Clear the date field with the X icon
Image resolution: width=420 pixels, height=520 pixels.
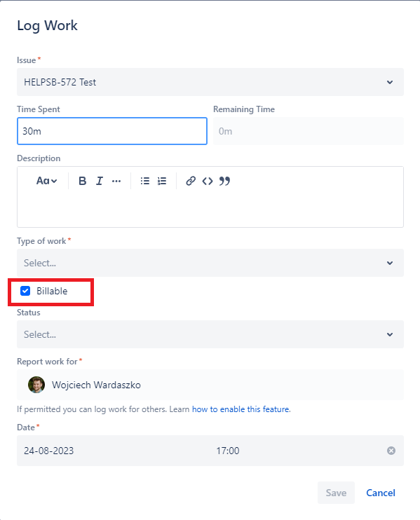[391, 451]
